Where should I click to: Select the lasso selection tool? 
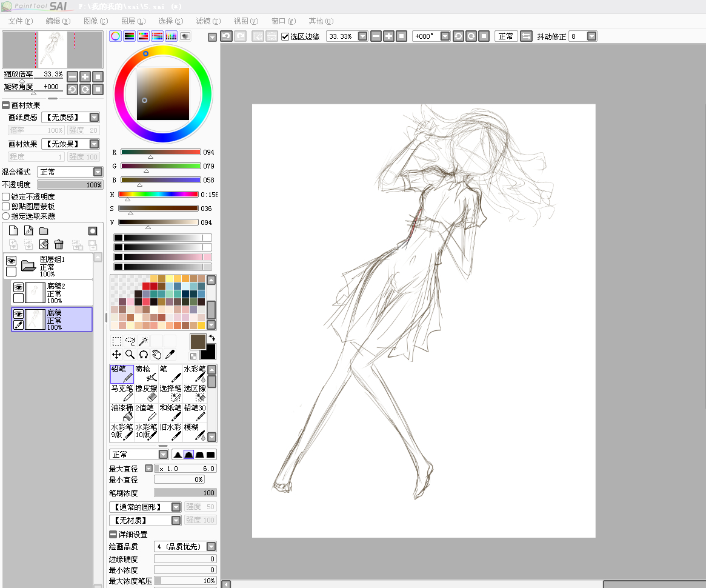click(130, 341)
